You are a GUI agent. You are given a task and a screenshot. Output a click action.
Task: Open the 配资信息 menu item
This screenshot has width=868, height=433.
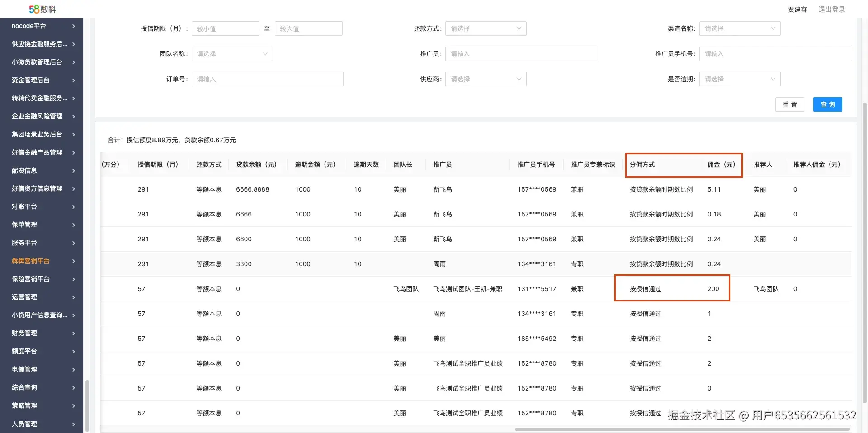[42, 171]
